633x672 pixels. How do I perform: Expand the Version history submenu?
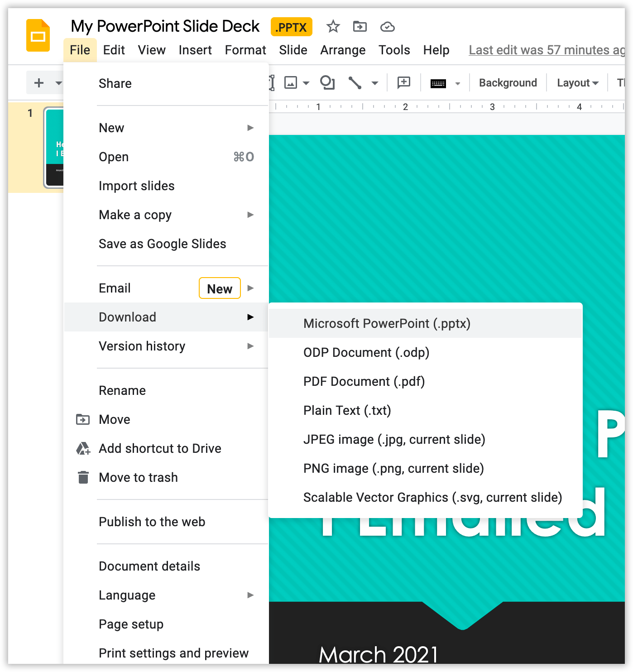(166, 346)
